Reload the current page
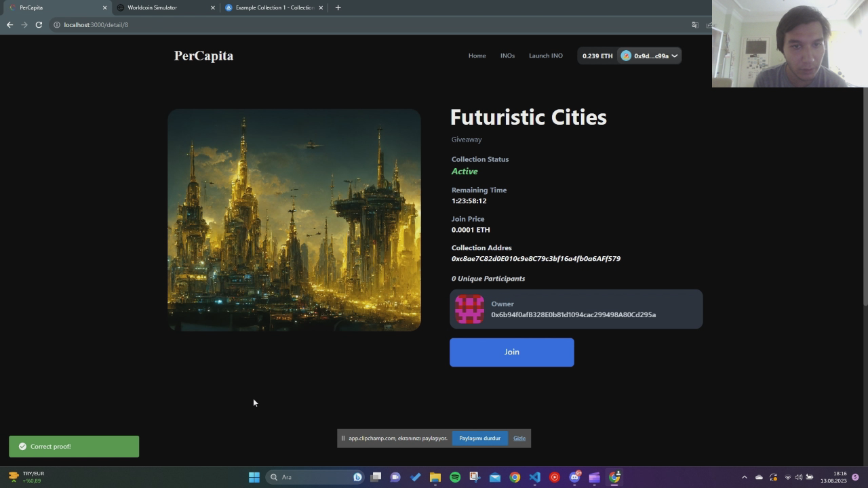The width and height of the screenshot is (868, 488). 39,24
